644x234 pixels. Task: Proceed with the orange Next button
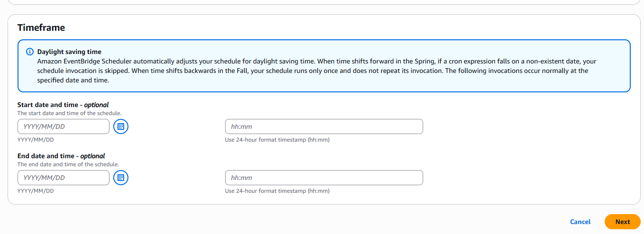click(x=623, y=222)
